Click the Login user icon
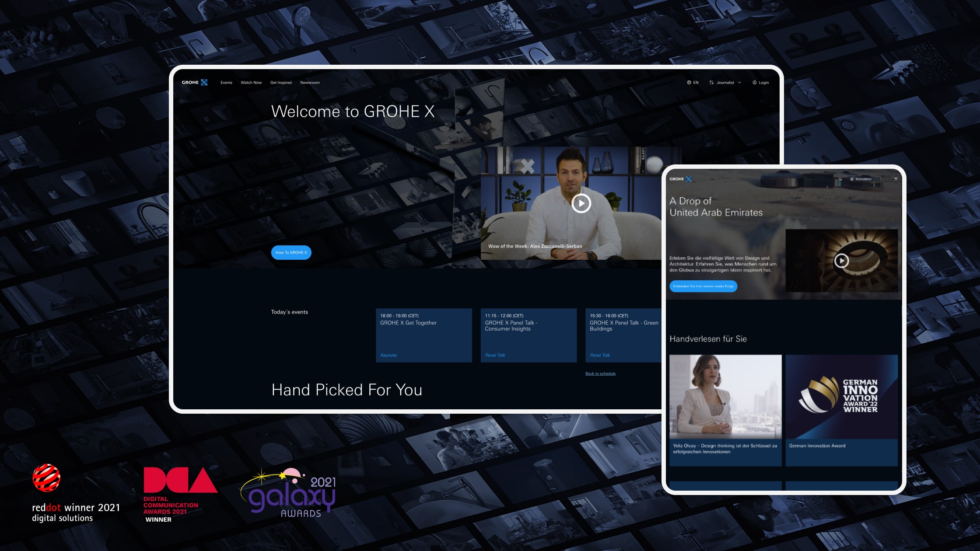Image resolution: width=980 pixels, height=551 pixels. 754,82
